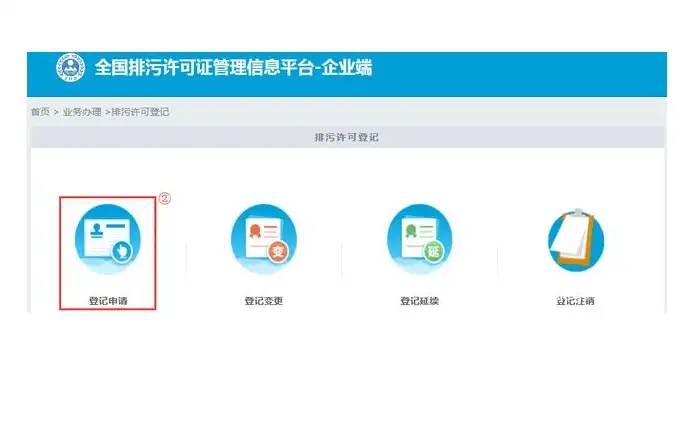Viewport: 698px width, 421px height.
Task: Click the 登记申请 text label
Action: (x=108, y=301)
